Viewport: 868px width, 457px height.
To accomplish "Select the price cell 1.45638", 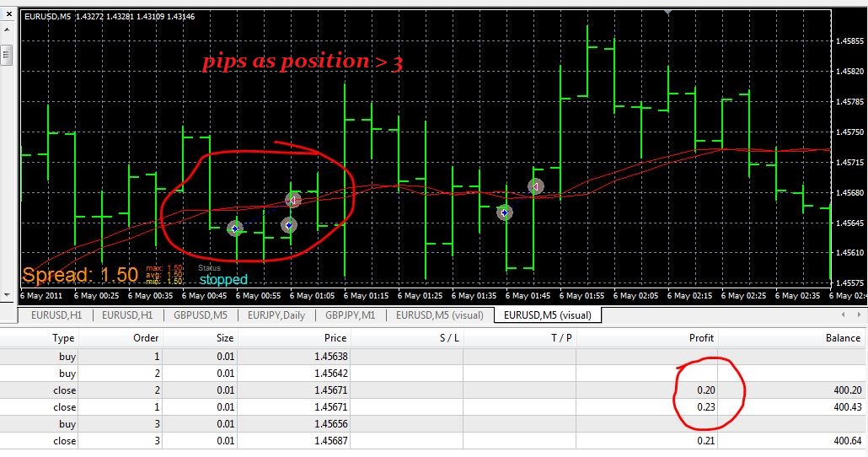I will (x=331, y=356).
